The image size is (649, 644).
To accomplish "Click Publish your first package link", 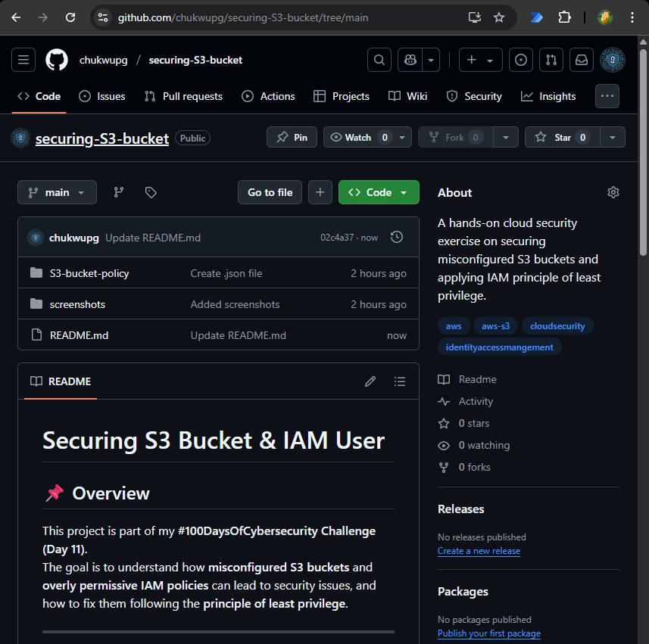I will [489, 633].
